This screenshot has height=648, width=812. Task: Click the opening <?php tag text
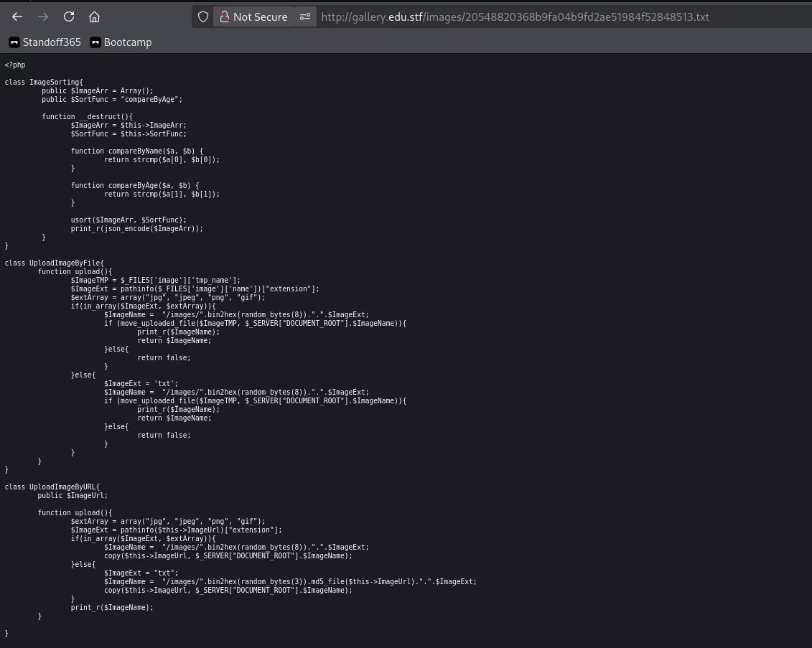click(15, 65)
